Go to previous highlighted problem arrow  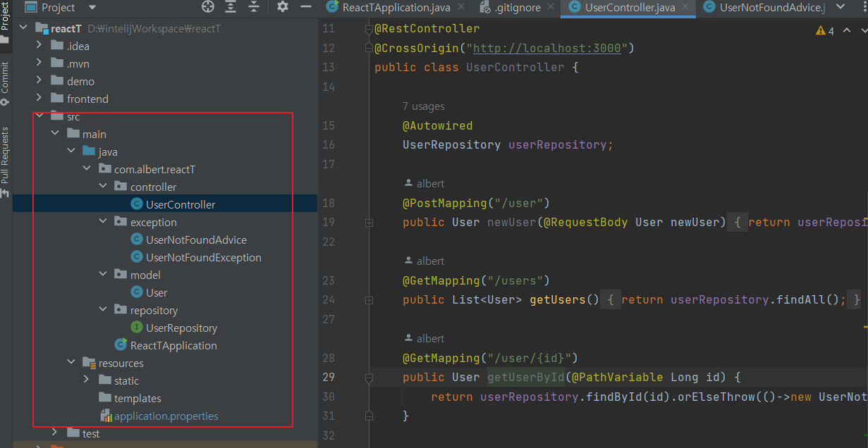point(847,31)
